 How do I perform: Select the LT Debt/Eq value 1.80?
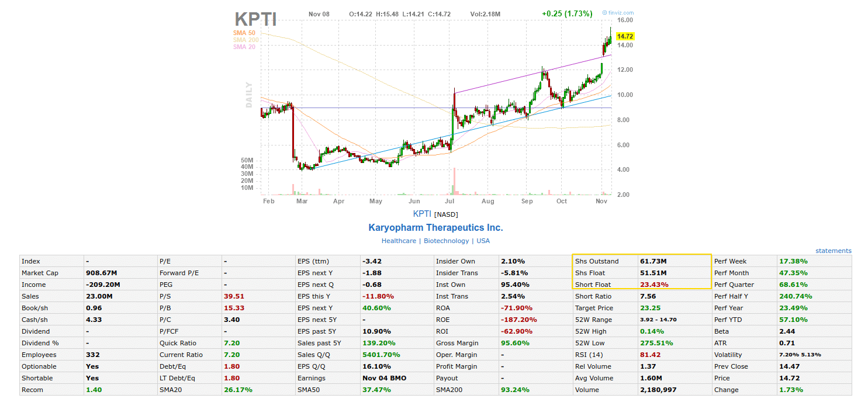(231, 378)
